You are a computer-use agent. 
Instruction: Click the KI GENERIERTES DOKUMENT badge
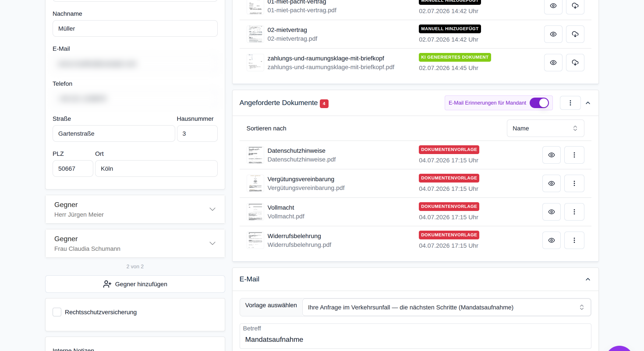(x=455, y=57)
